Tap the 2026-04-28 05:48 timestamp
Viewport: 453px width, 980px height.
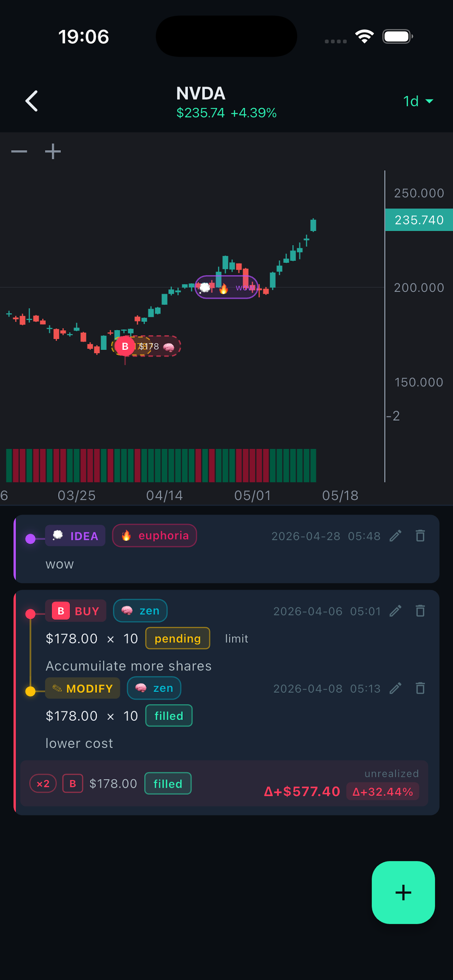click(x=326, y=536)
